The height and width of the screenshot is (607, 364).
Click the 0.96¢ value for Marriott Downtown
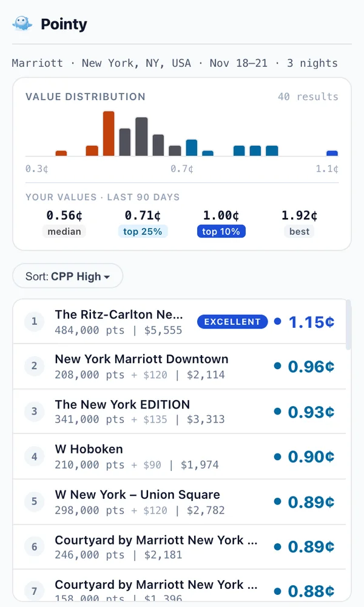(311, 367)
